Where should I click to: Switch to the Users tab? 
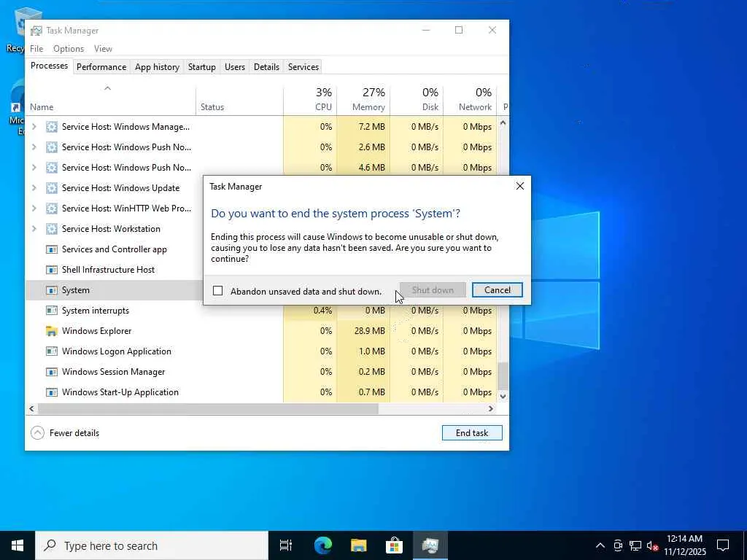pos(235,67)
